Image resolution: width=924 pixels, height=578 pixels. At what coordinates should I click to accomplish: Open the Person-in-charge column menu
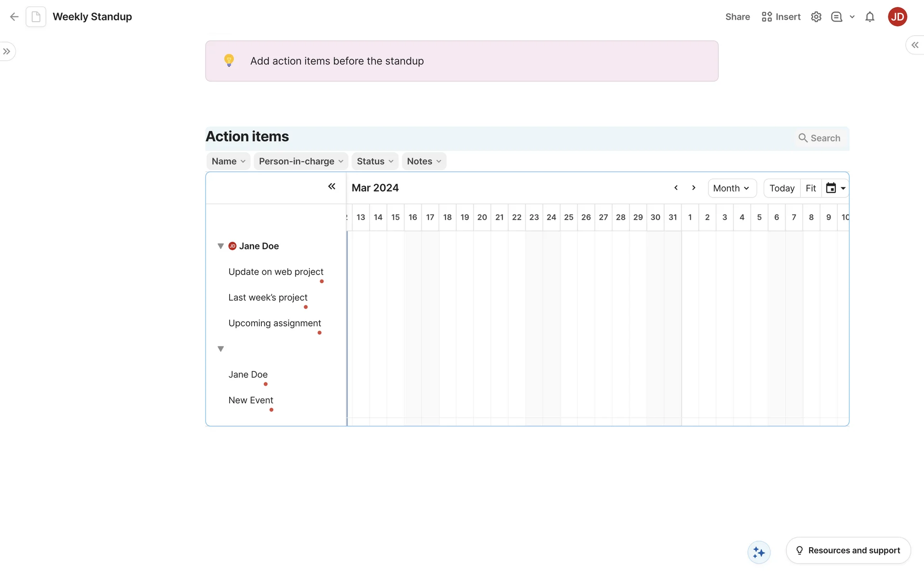coord(301,161)
